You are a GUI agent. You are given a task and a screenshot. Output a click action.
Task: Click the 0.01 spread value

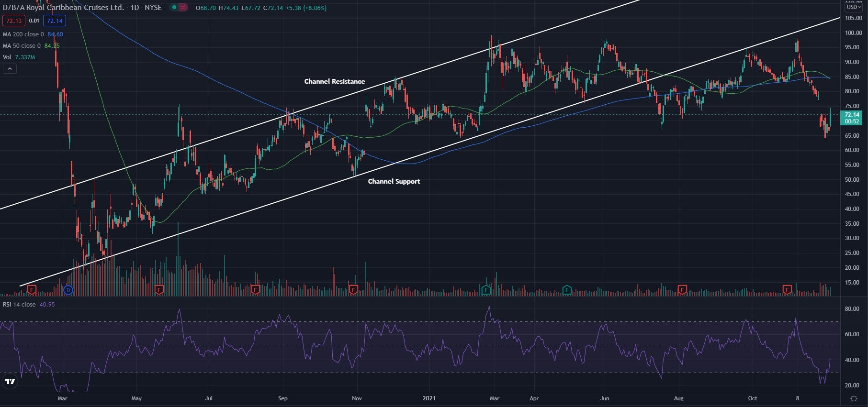tap(34, 21)
